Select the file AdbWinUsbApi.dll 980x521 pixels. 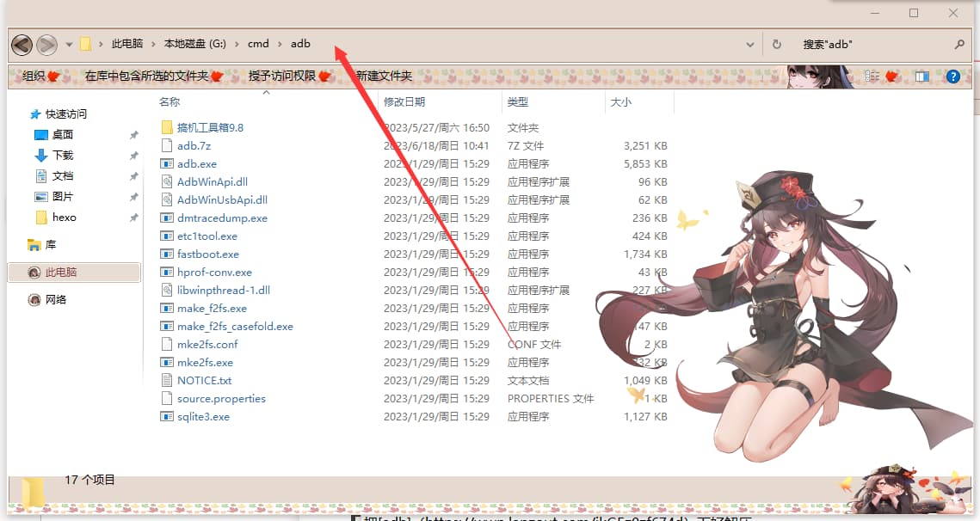coord(222,200)
